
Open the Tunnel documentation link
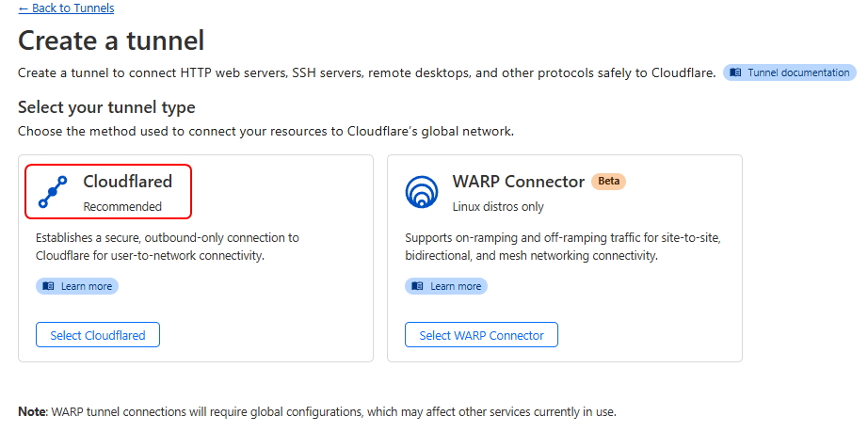(x=798, y=72)
